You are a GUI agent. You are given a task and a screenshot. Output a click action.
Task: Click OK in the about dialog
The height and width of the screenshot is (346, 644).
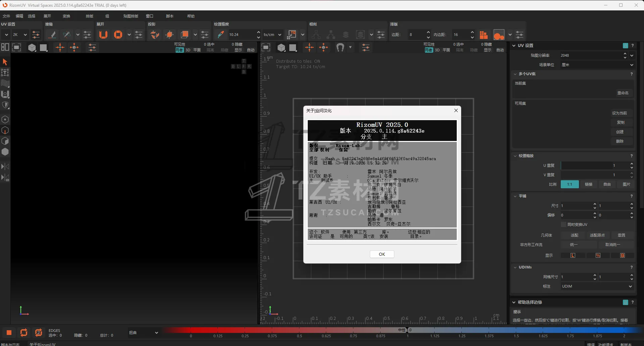[x=382, y=254]
